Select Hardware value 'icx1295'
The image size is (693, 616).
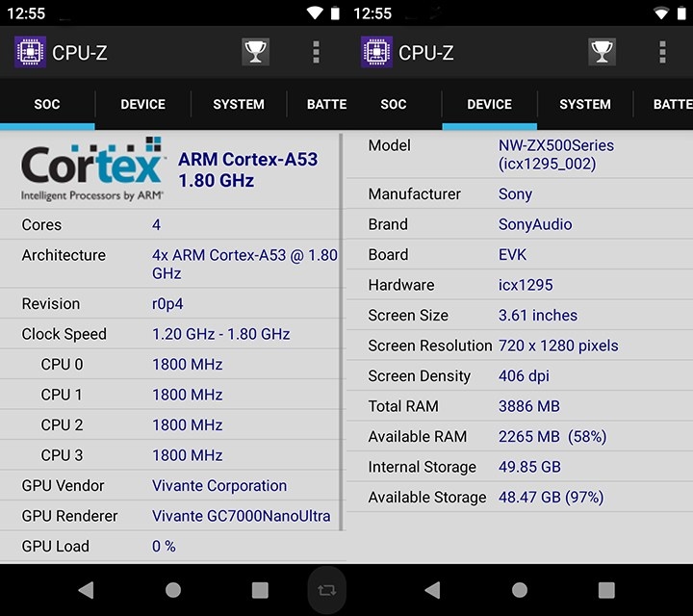click(526, 285)
